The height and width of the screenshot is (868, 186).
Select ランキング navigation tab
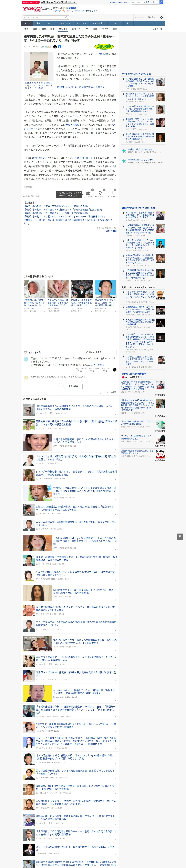pos(115,23)
